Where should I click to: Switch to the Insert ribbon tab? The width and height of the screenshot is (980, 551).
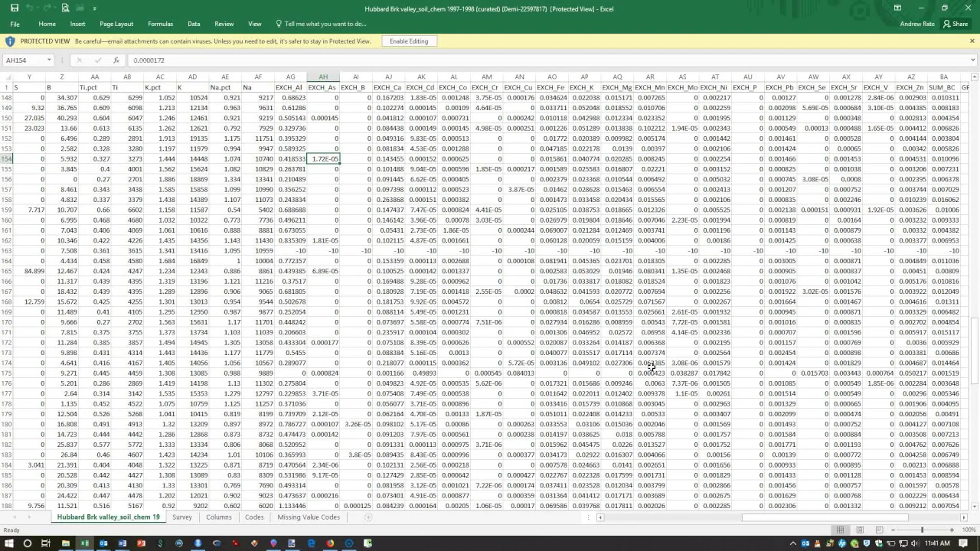[77, 24]
